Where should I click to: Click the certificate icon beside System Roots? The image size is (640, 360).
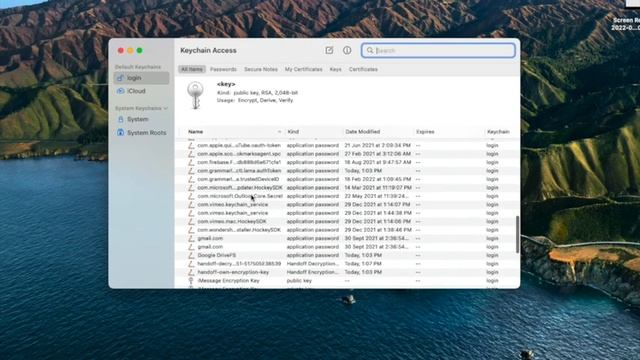pyautogui.click(x=120, y=133)
